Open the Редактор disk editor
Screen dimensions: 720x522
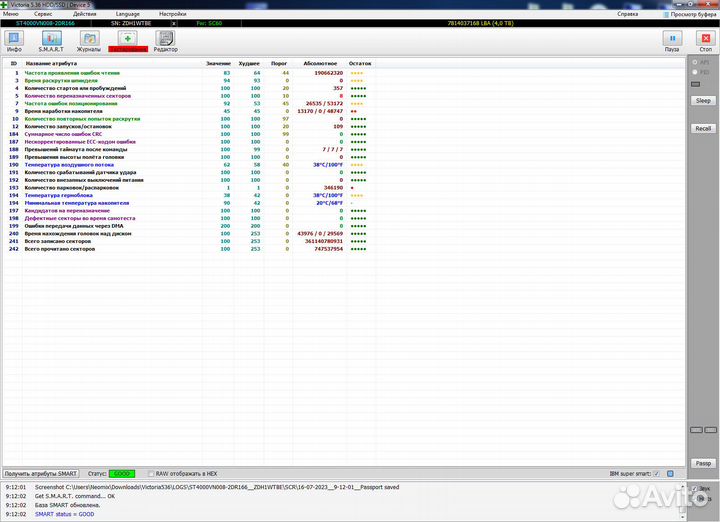[165, 41]
